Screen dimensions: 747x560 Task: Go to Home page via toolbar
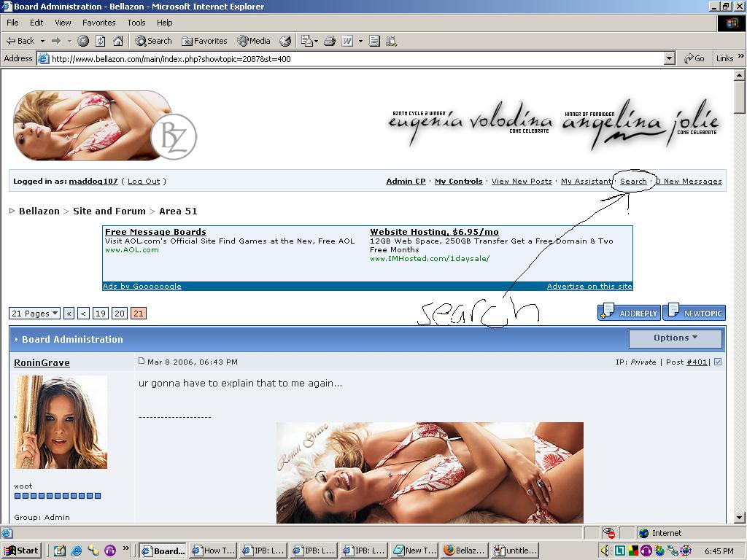[x=118, y=41]
